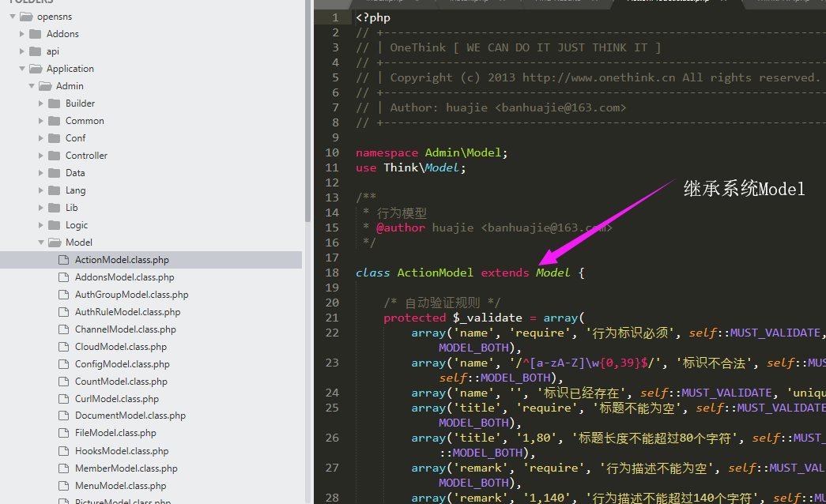826x504 pixels.
Task: Click the ChannelModel.class.php file icon
Action: point(64,329)
